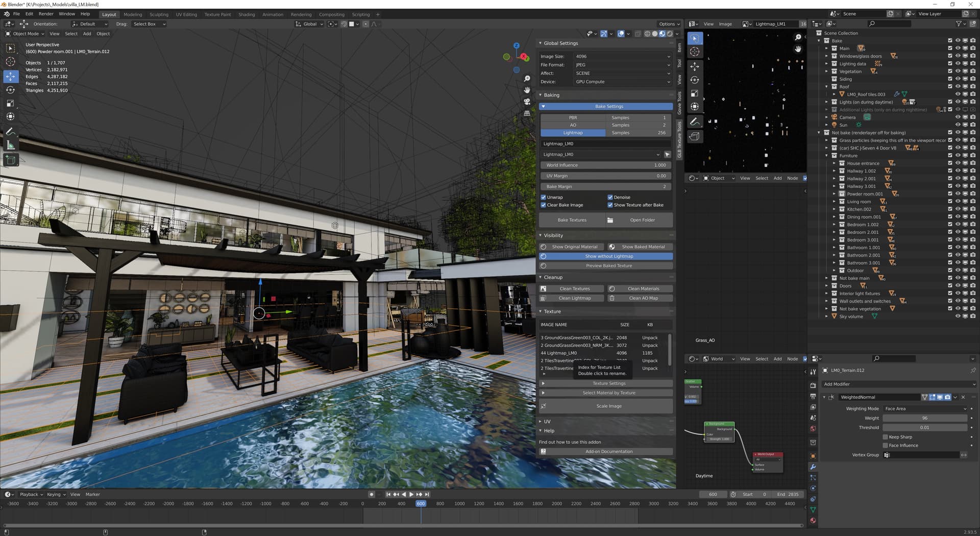Viewport: 980px width, 536px height.
Task: Expand the Living room collection
Action: click(x=834, y=202)
